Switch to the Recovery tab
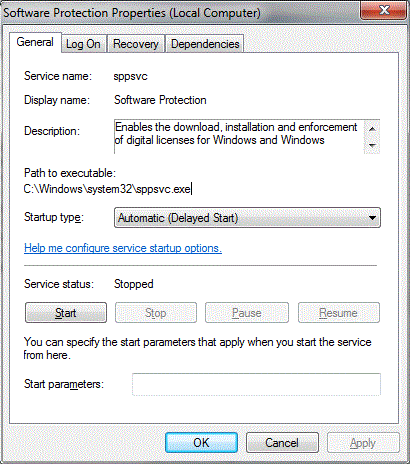This screenshot has width=410, height=464. (x=136, y=44)
